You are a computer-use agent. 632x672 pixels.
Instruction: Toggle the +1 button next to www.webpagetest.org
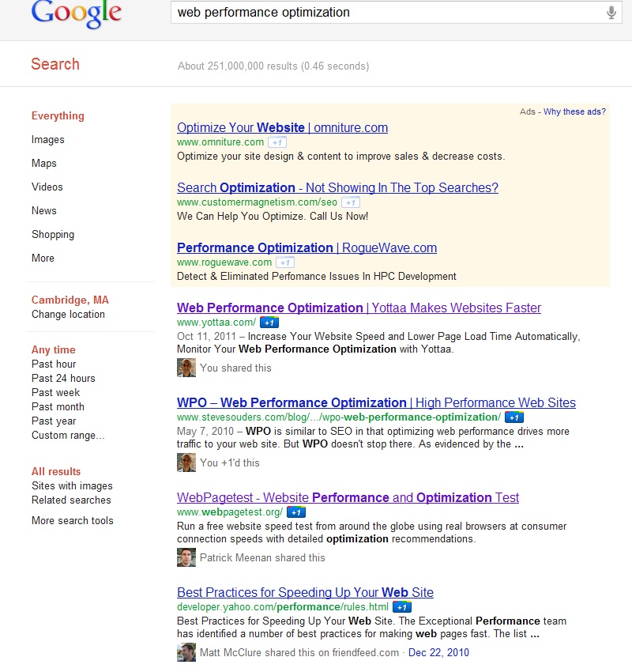tap(296, 512)
